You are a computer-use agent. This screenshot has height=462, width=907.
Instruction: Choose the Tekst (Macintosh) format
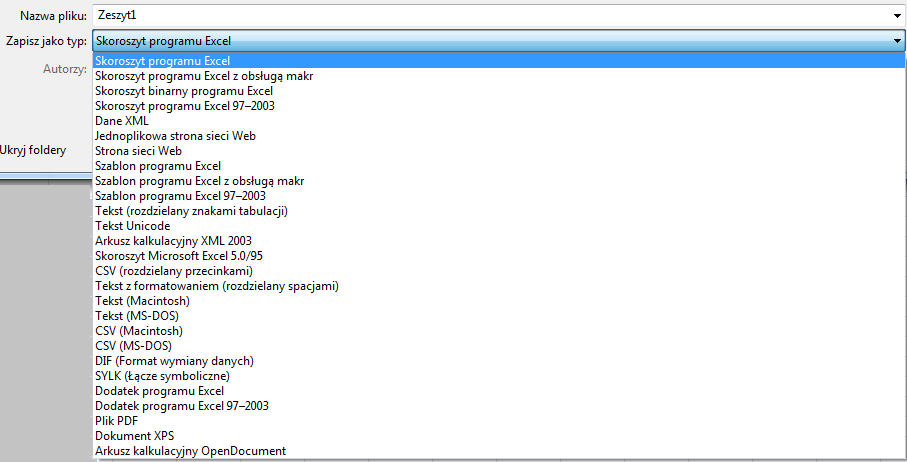(x=499, y=301)
